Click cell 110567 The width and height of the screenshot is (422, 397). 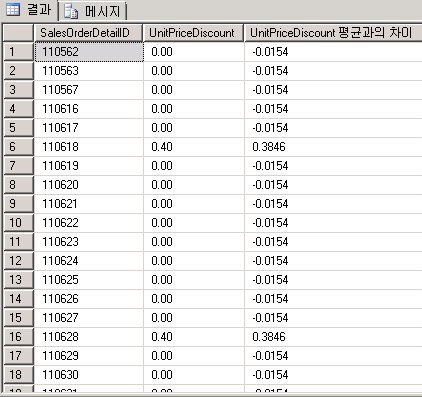coord(89,90)
